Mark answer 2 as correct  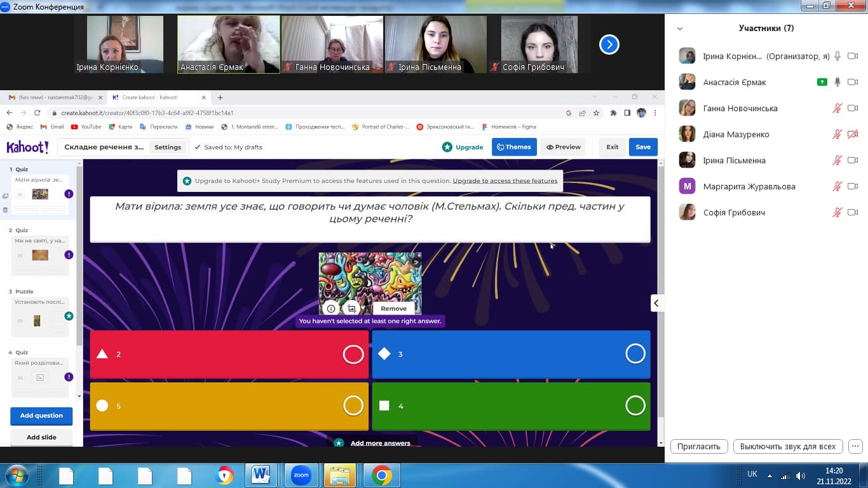click(x=353, y=354)
